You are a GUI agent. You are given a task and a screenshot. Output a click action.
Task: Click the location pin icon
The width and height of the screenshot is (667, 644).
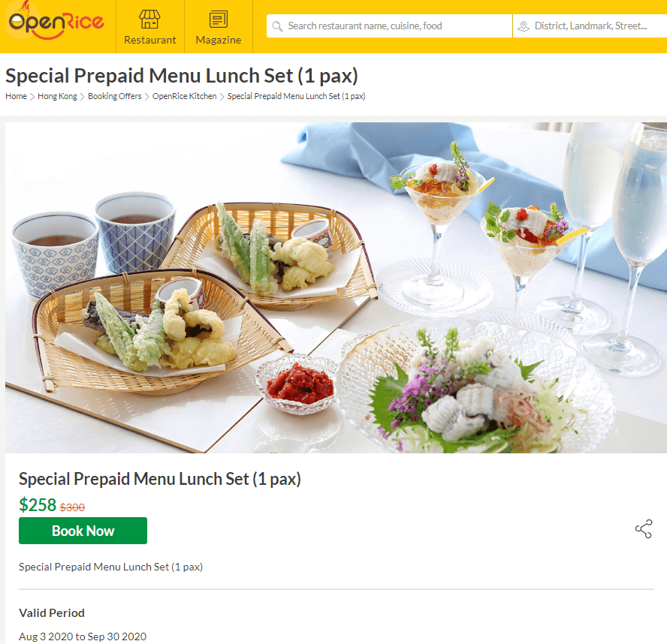click(x=524, y=26)
